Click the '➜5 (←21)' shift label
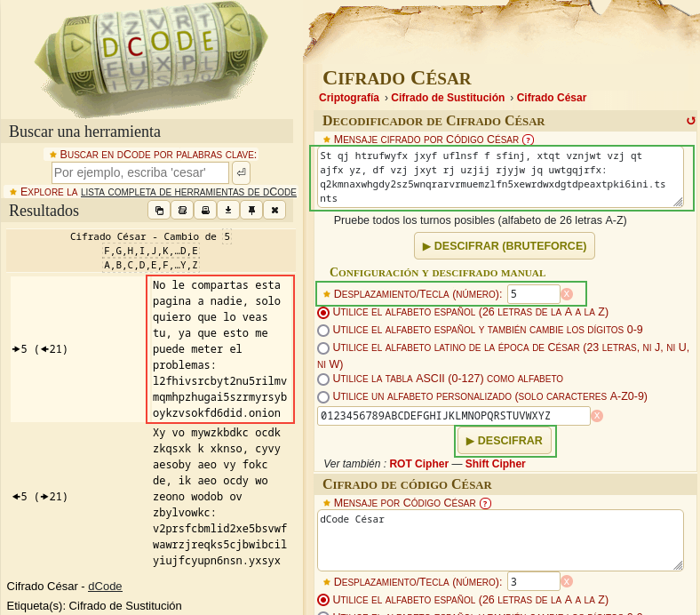This screenshot has width=700, height=615. (40, 349)
